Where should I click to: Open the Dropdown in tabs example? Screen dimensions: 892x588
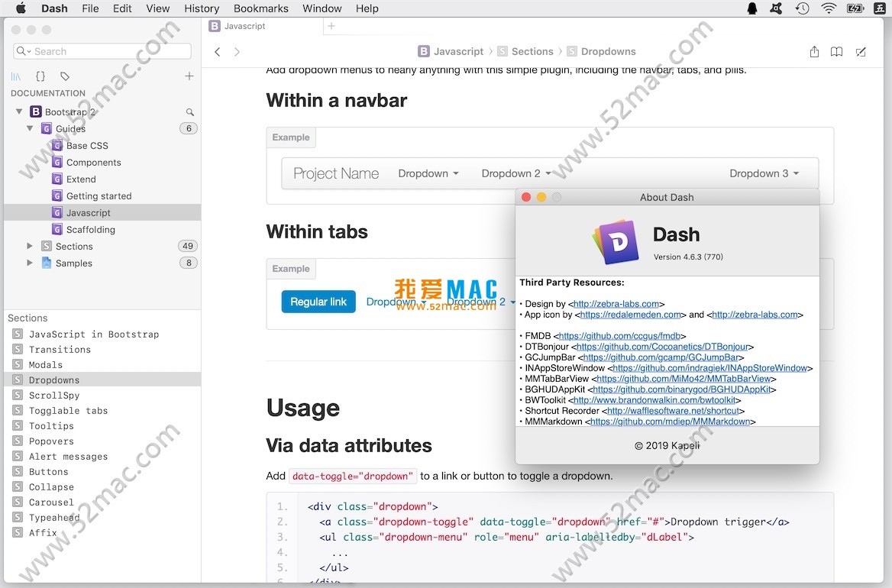[x=396, y=302]
